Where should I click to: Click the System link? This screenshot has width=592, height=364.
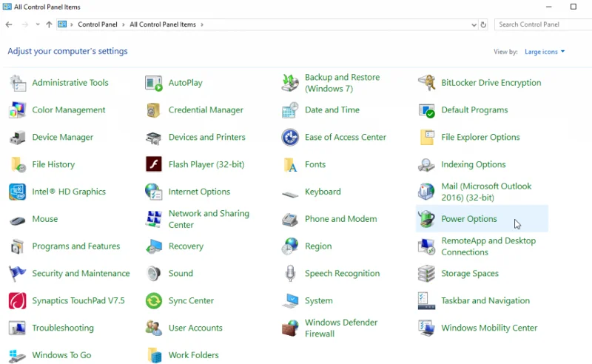pyautogui.click(x=319, y=301)
